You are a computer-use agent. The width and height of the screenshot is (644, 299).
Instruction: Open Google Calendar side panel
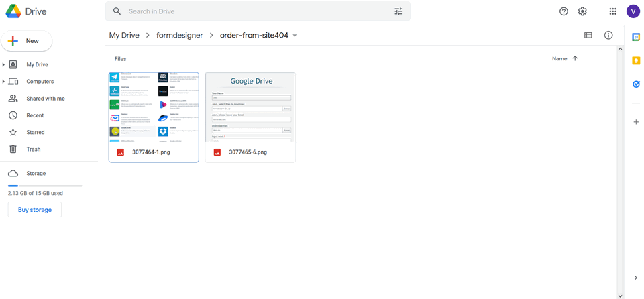tap(636, 37)
